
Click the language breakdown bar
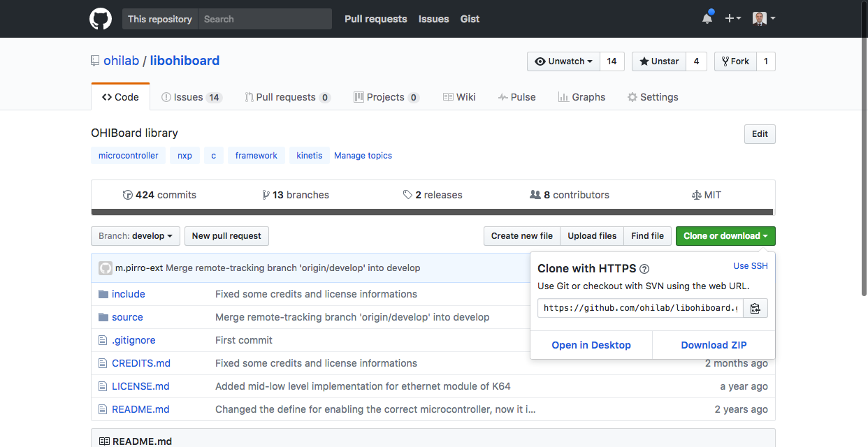pyautogui.click(x=433, y=212)
